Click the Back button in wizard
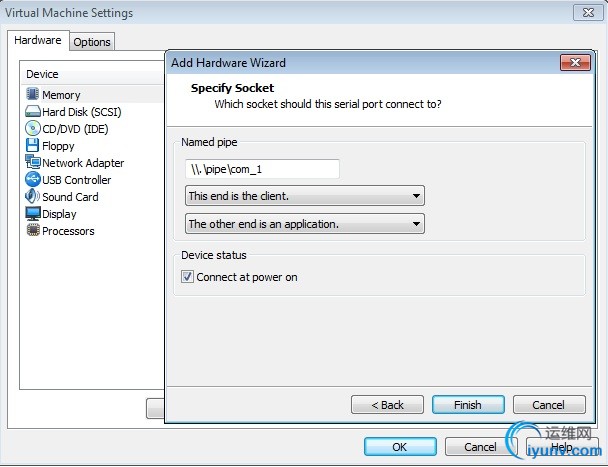Screen dimensions: 608x467 387,405
